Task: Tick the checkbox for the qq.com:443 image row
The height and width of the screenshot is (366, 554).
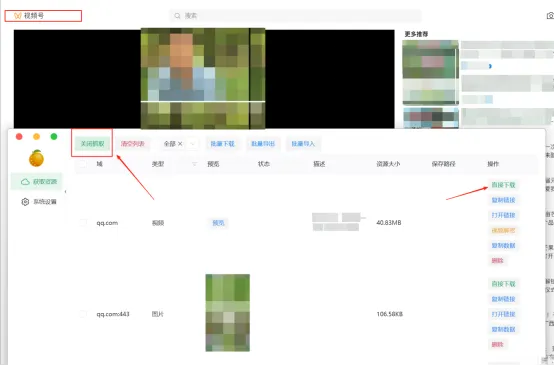Action: (83, 314)
